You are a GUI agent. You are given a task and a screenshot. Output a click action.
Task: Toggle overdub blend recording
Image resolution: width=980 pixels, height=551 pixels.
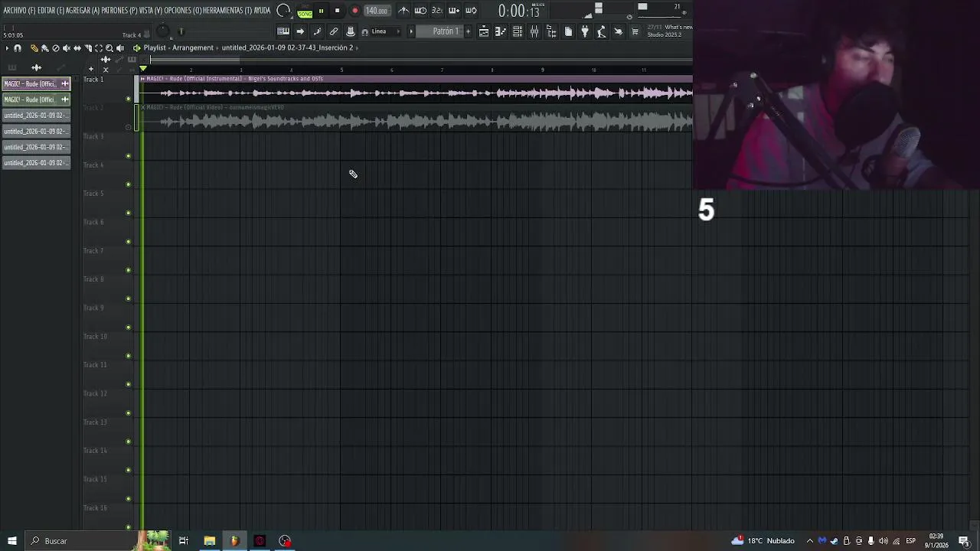coord(454,11)
